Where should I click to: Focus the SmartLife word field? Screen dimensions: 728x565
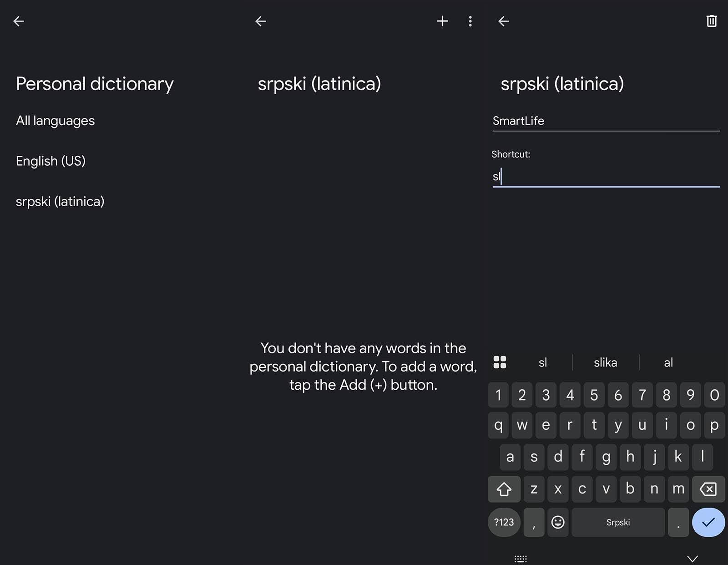pyautogui.click(x=605, y=121)
